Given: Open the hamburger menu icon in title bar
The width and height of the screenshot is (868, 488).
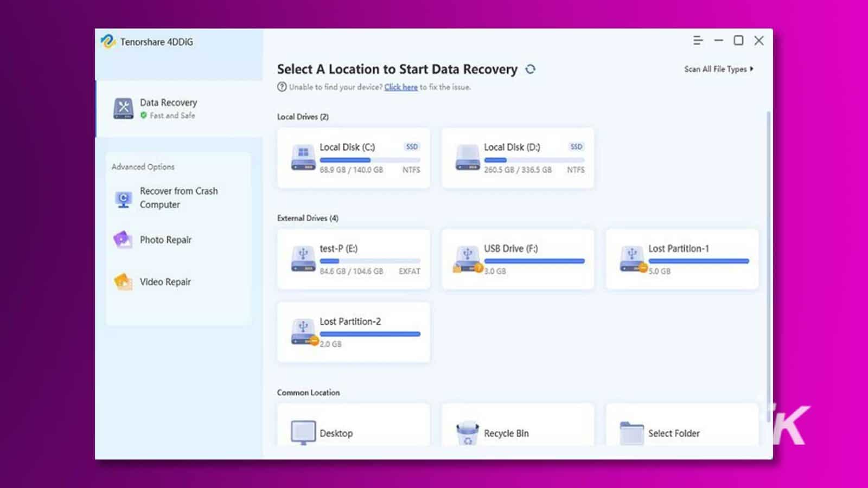Looking at the screenshot, I should 698,41.
